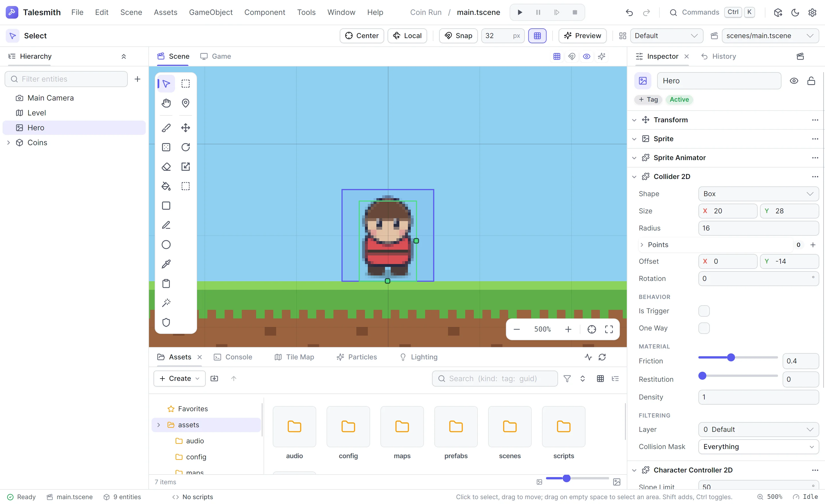Toggle scene view visibility eye overlay
Screen dimensions: 825x504
point(587,56)
